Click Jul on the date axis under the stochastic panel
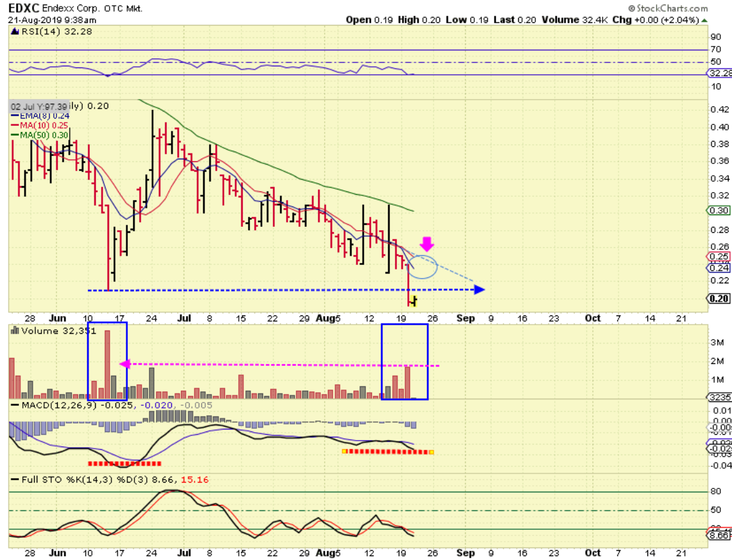Image resolution: width=732 pixels, height=560 pixels. click(184, 553)
